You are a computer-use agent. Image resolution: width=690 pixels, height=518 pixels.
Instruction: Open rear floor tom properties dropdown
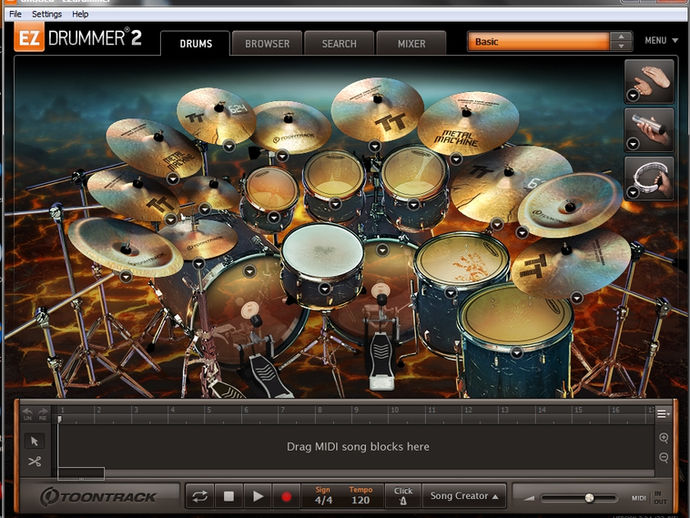click(x=451, y=293)
